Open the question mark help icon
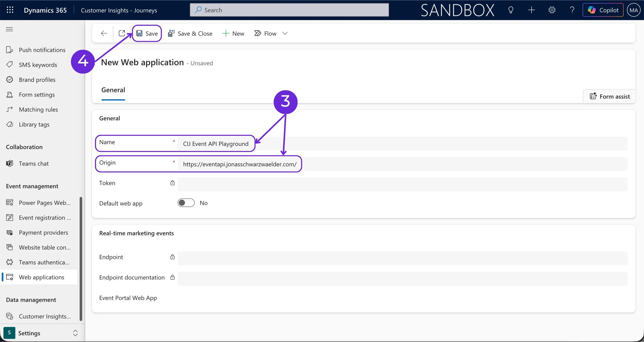This screenshot has width=644, height=342. point(572,10)
